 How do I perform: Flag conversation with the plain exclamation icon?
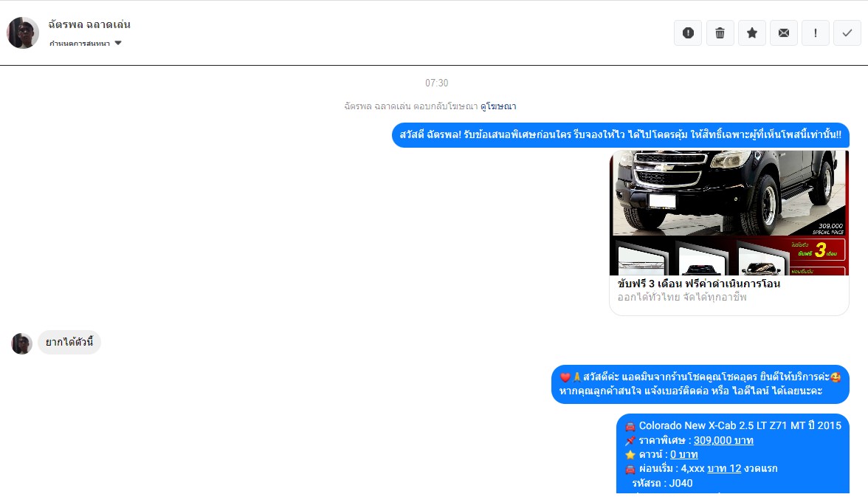pyautogui.click(x=815, y=33)
